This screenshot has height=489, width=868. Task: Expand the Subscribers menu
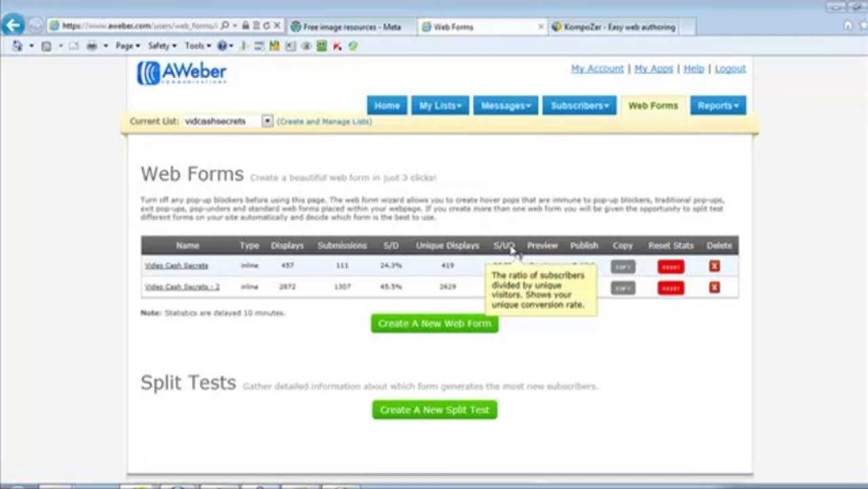click(x=580, y=105)
